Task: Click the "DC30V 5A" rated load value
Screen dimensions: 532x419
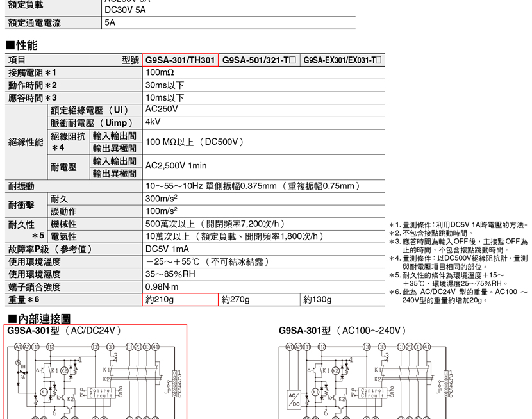Action: point(125,10)
